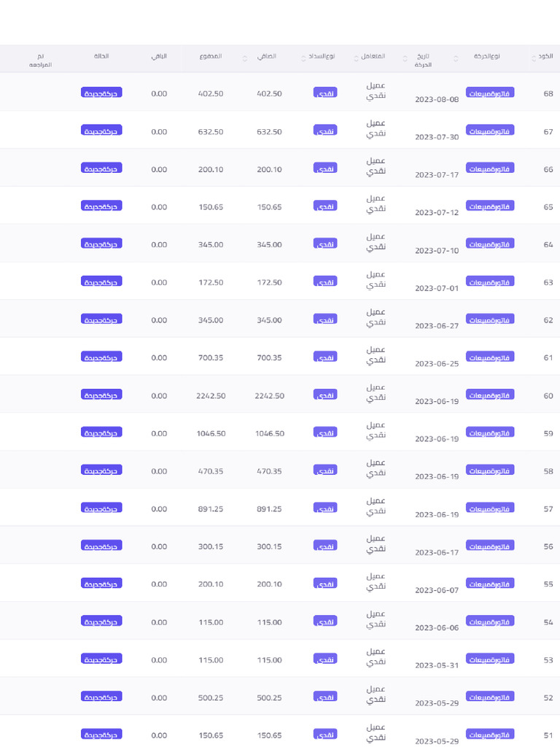
Task: Sort by المتعامل column arrows
Action: (x=356, y=58)
